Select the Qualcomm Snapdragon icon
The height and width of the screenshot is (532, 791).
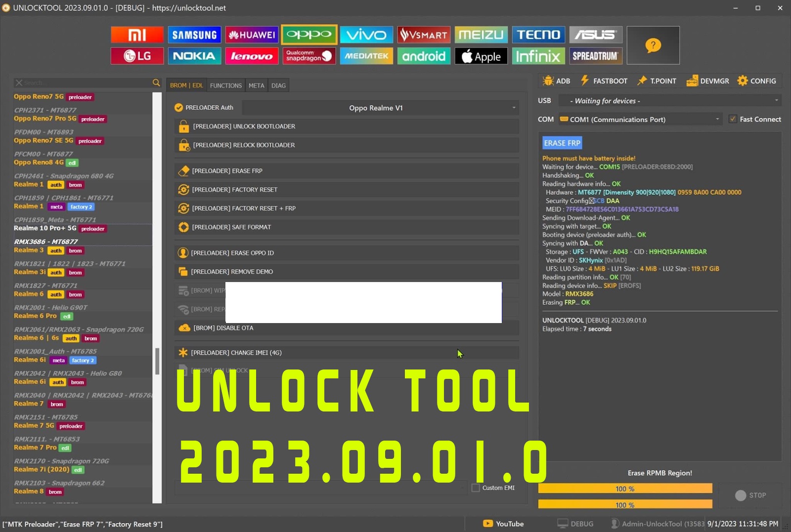pyautogui.click(x=309, y=56)
